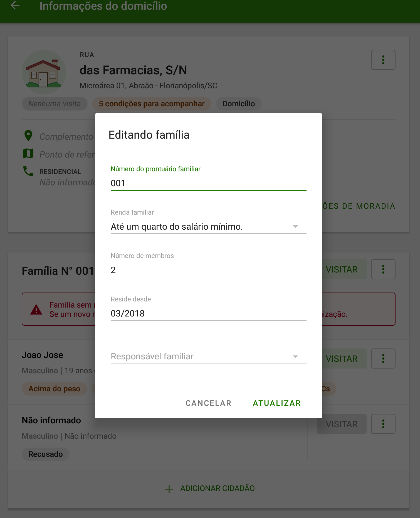The image size is (420, 518).
Task: Edit the Número de membros field
Action: point(208,270)
